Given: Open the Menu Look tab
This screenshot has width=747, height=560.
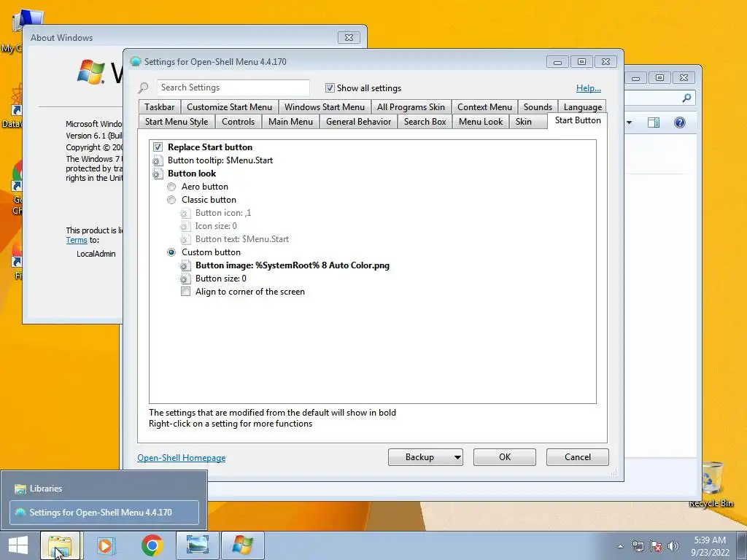Looking at the screenshot, I should tap(481, 122).
